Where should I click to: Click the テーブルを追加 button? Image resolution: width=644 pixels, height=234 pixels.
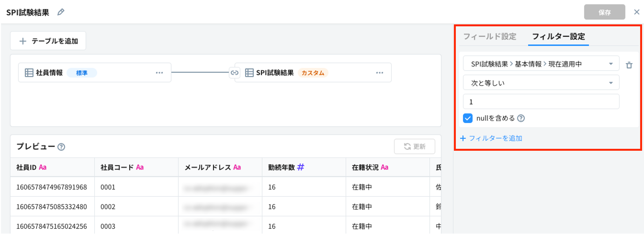[x=48, y=41]
